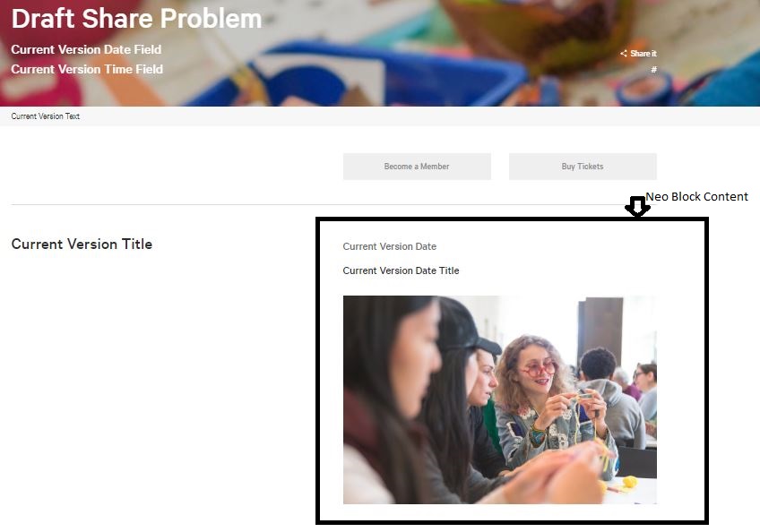
Task: Click the Current Version Date label
Action: click(x=389, y=246)
